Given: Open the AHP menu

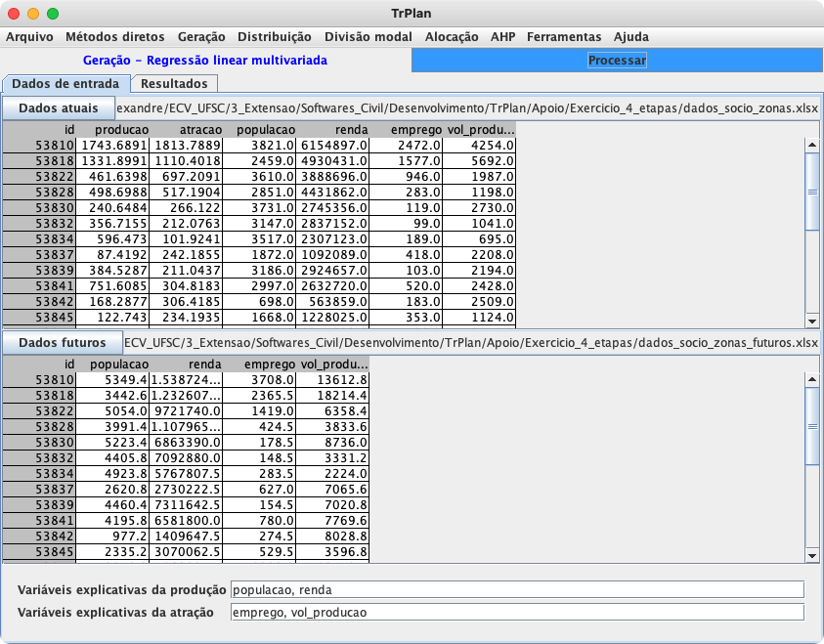Looking at the screenshot, I should point(503,37).
